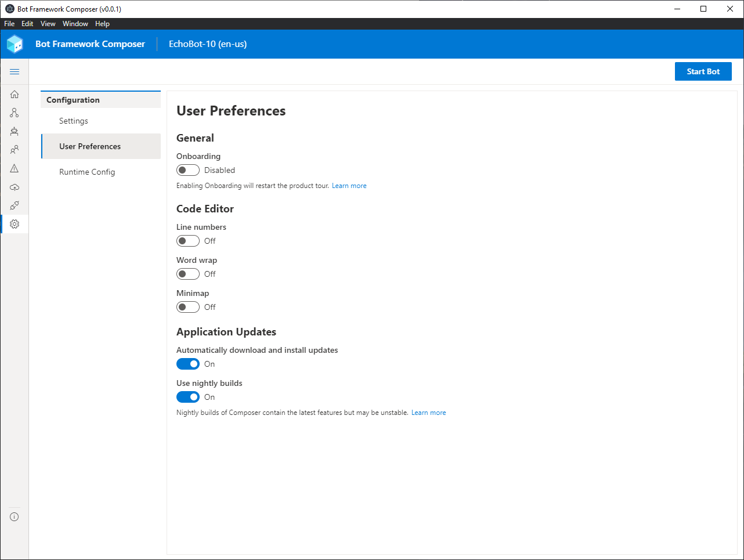Open the Home page icon
Screen dimensions: 744x560
[x=15, y=94]
